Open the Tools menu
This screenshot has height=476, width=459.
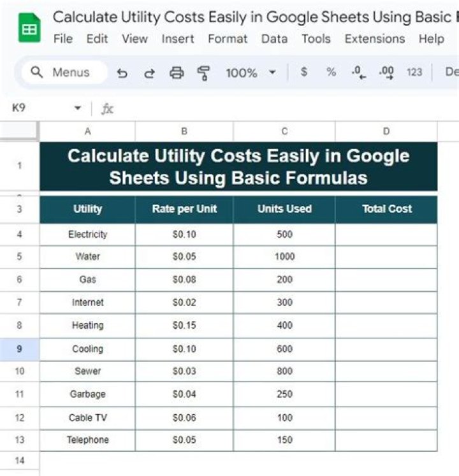pos(316,39)
